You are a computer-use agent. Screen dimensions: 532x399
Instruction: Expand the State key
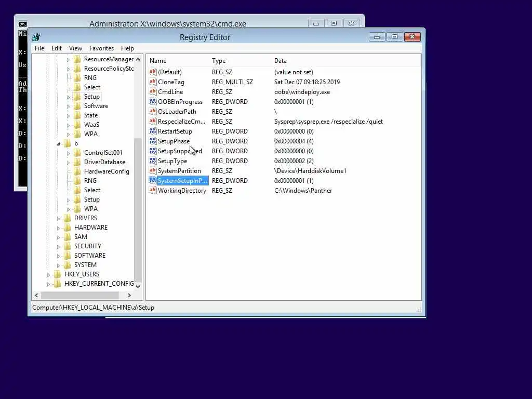(x=68, y=116)
